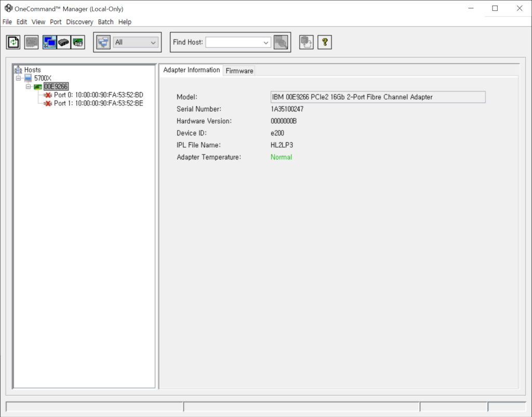Select the host group view icon
The width and height of the screenshot is (532, 417).
point(50,42)
